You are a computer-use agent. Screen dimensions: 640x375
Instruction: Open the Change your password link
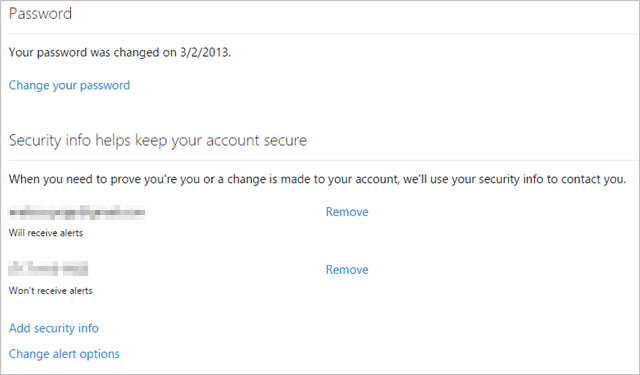pyautogui.click(x=69, y=85)
